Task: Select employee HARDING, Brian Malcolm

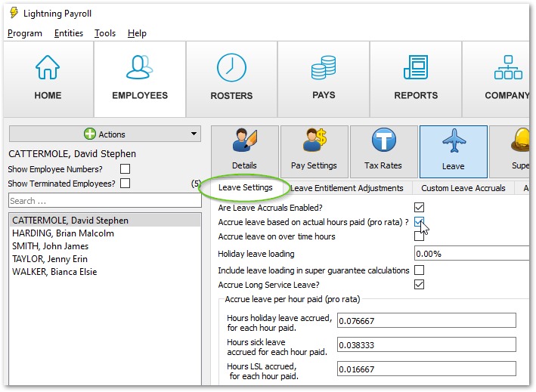Action: pyautogui.click(x=64, y=233)
